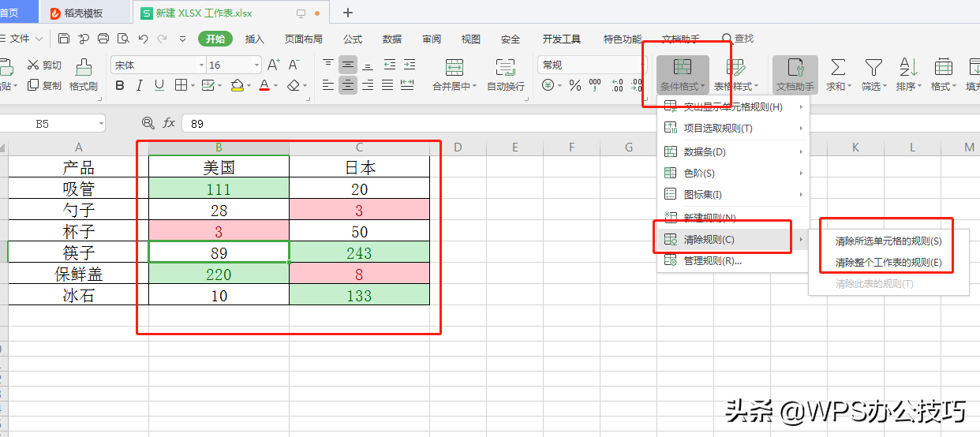
Task: Increase indent in cell
Action: click(x=409, y=65)
